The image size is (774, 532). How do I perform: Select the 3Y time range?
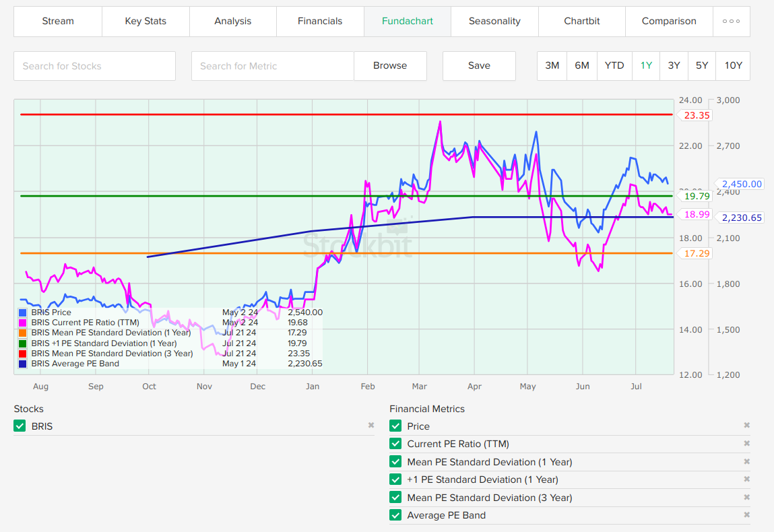[x=674, y=66]
